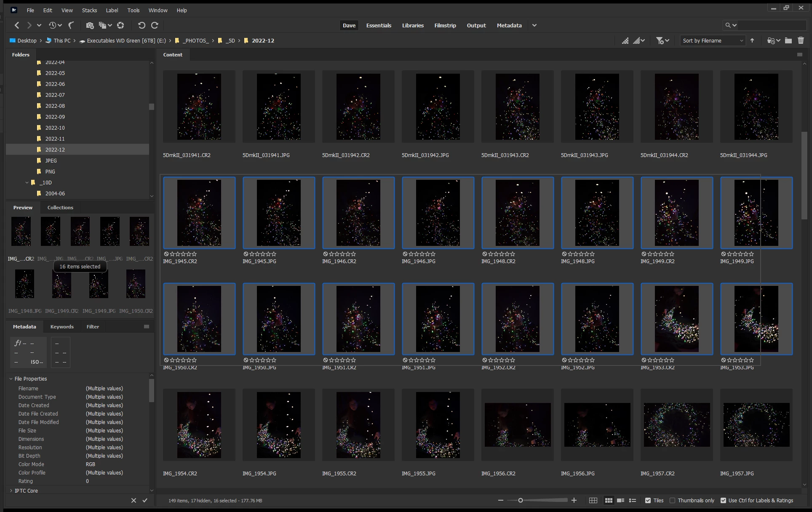Select the 2022-11 folder in tree
812x512 pixels.
tap(55, 139)
